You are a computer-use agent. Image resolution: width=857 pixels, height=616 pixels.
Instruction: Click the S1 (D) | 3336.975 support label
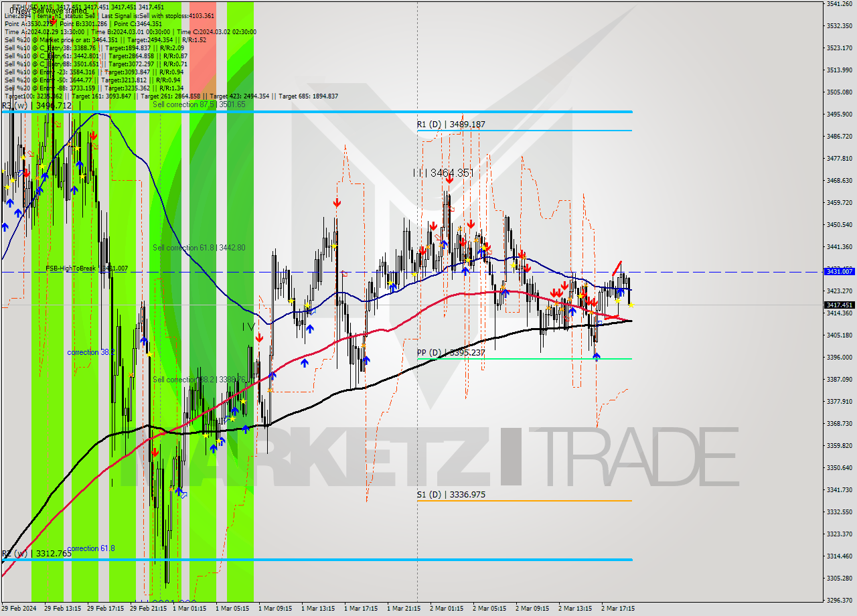[451, 495]
